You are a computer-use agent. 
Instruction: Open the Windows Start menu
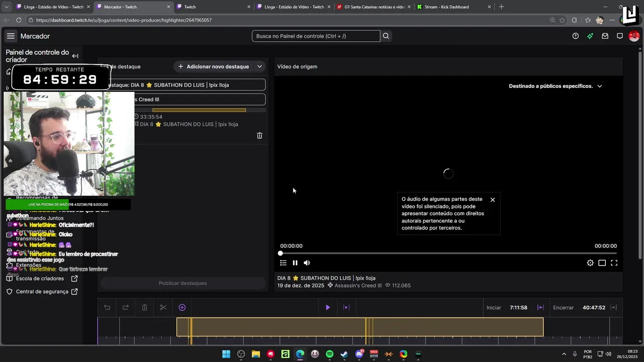tap(226, 354)
